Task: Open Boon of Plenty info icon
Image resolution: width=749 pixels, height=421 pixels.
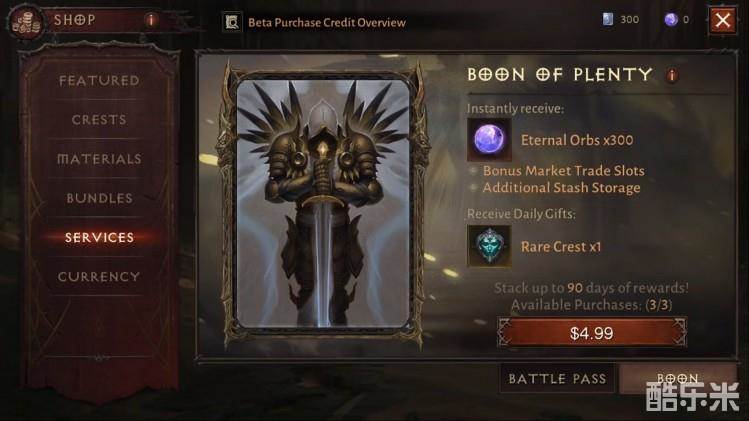Action: (x=672, y=75)
